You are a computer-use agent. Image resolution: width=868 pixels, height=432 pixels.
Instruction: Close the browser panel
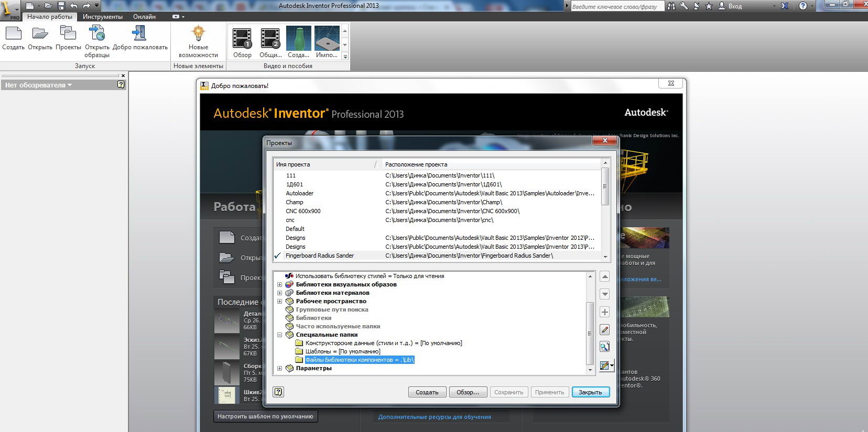123,75
